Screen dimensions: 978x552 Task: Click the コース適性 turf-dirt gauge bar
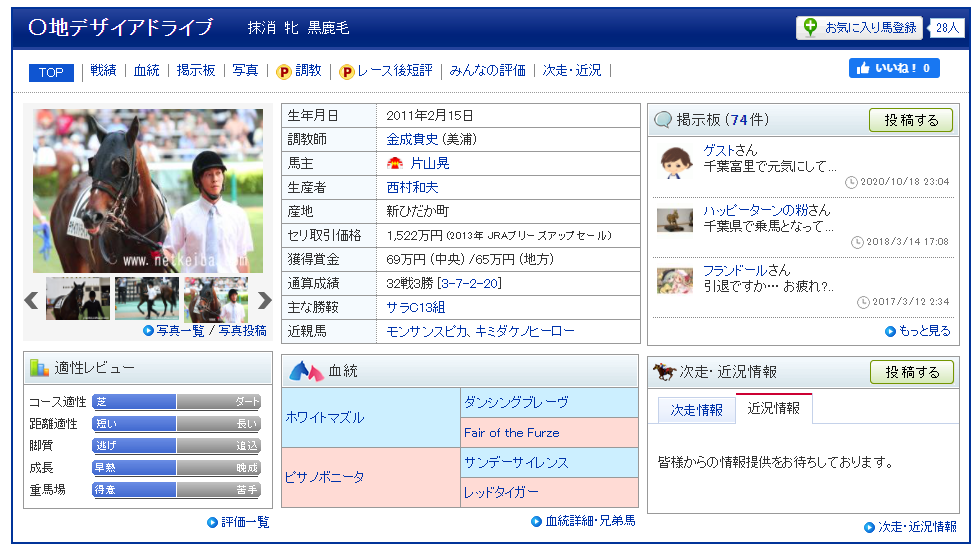click(176, 402)
